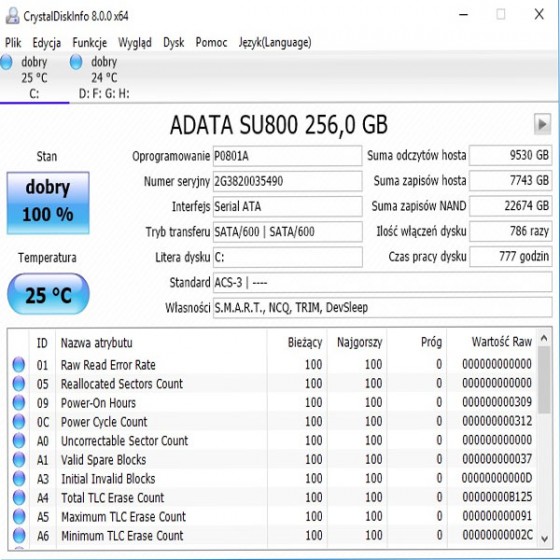Click the Numer seryjny field
Viewport: 560px width, 560px height.
(x=288, y=181)
